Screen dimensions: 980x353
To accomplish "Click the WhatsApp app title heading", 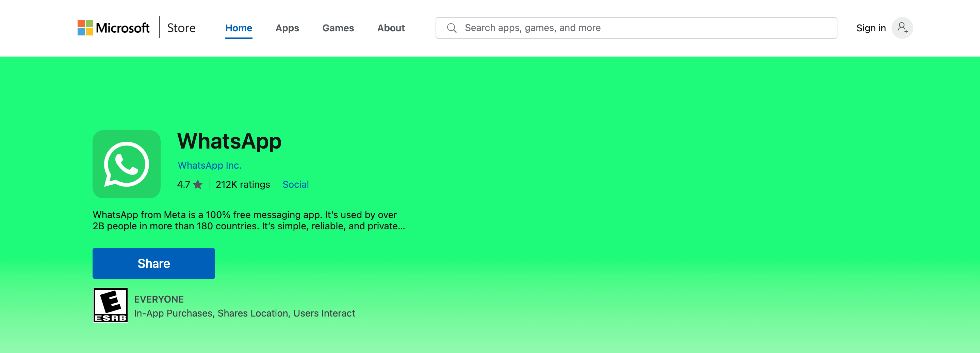I will [229, 141].
